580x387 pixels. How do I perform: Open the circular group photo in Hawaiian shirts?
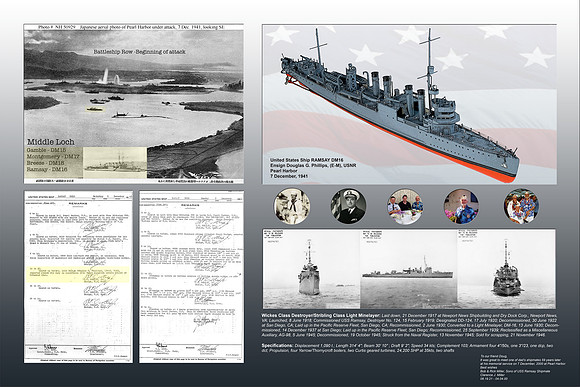tap(521, 206)
